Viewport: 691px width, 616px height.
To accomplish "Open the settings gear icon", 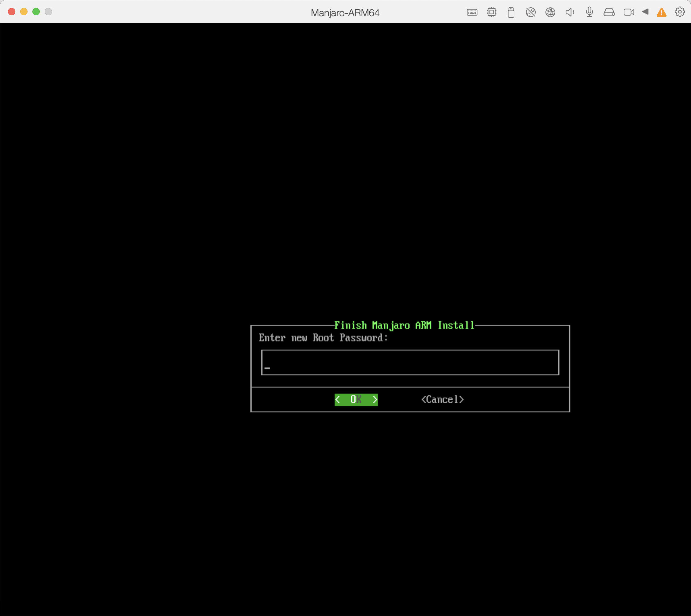I will pos(679,12).
